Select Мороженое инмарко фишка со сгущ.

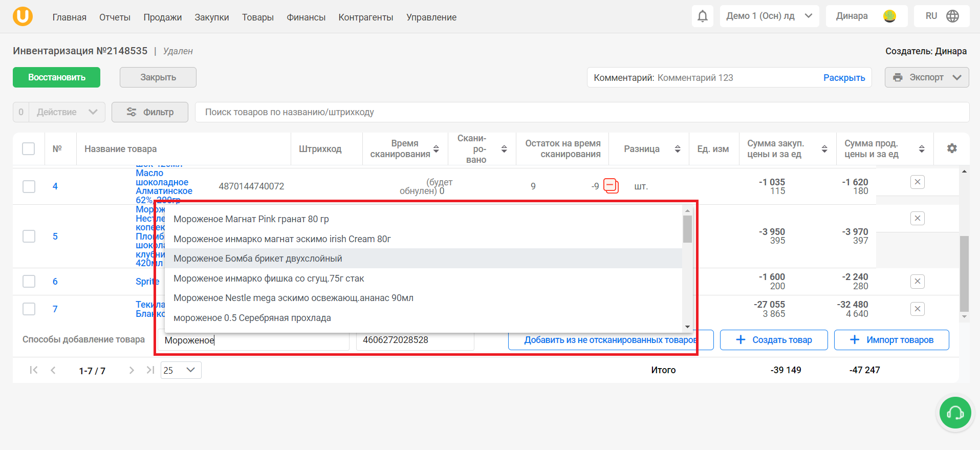click(424, 278)
